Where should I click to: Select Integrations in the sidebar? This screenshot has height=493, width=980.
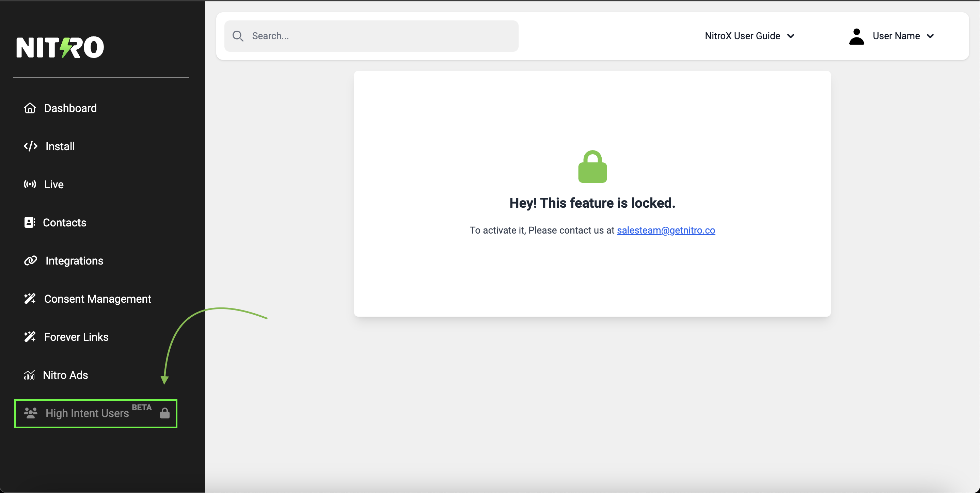(x=75, y=261)
